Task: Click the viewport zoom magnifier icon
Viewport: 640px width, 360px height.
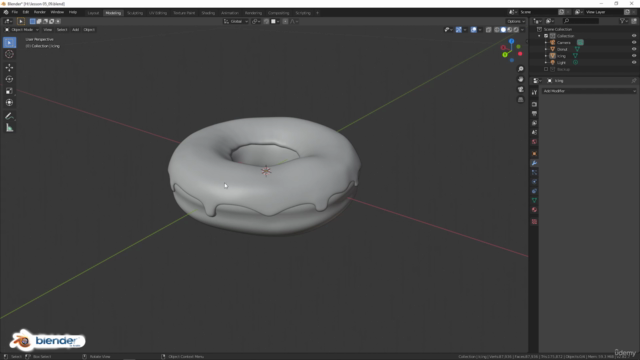Action: [520, 69]
